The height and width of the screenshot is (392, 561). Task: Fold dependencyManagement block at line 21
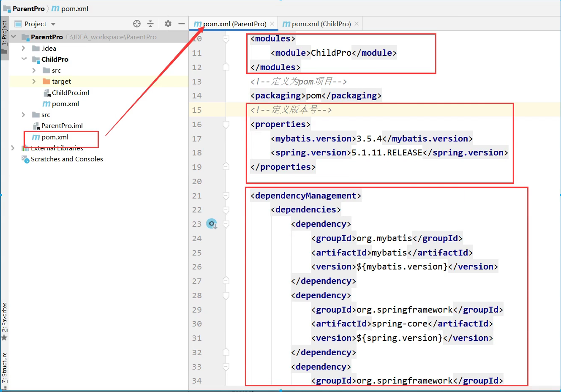pyautogui.click(x=226, y=196)
